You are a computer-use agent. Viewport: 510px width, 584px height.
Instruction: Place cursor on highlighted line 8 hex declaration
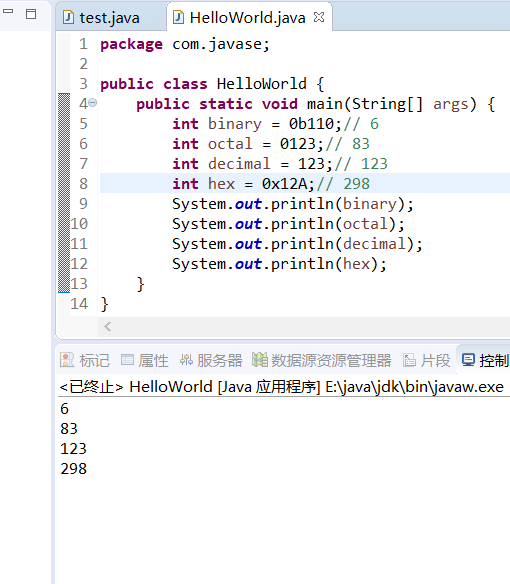click(x=271, y=184)
